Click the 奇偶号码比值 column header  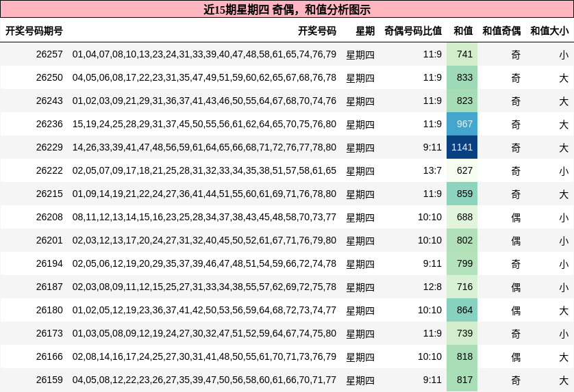click(413, 31)
